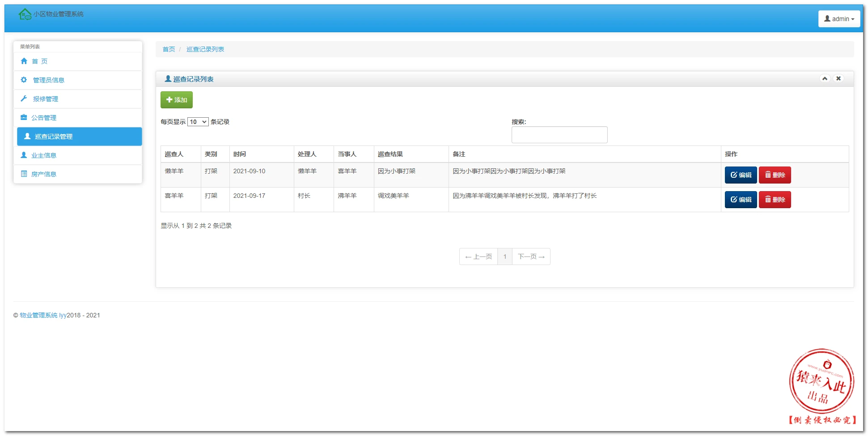Sort by the 巡查人 column header
This screenshot has height=436, width=868.
[x=181, y=154]
